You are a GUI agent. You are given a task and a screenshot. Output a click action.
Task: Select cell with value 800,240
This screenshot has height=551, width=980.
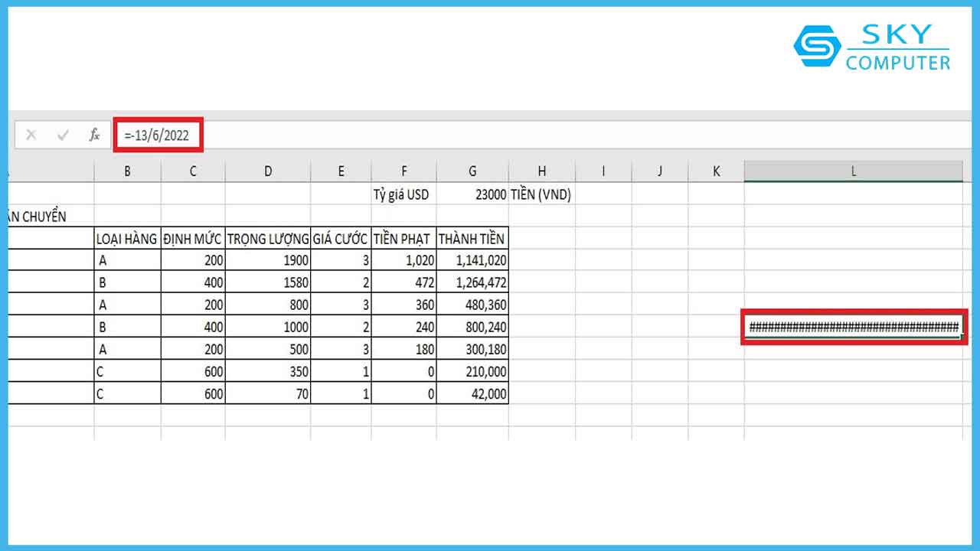472,327
